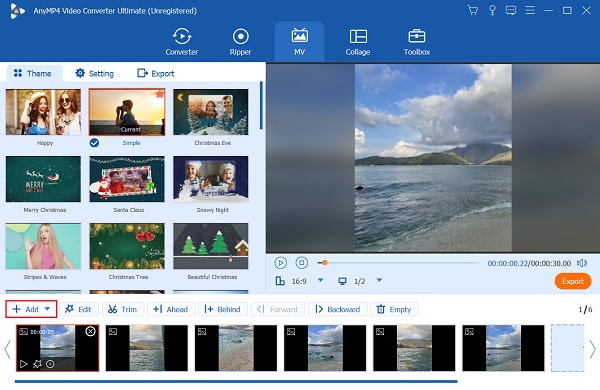Select the Christmas Eve theme

210,112
